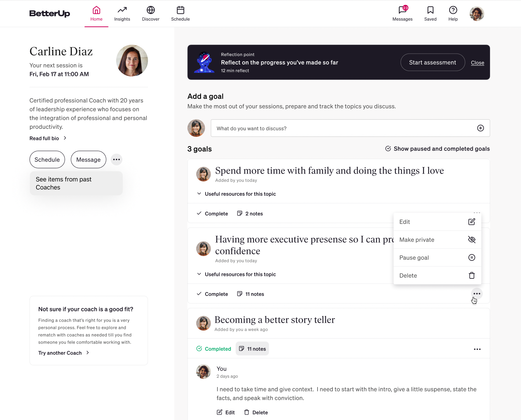The image size is (521, 420).
Task: Click the Schedule button under coach bio
Action: pyautogui.click(x=47, y=159)
